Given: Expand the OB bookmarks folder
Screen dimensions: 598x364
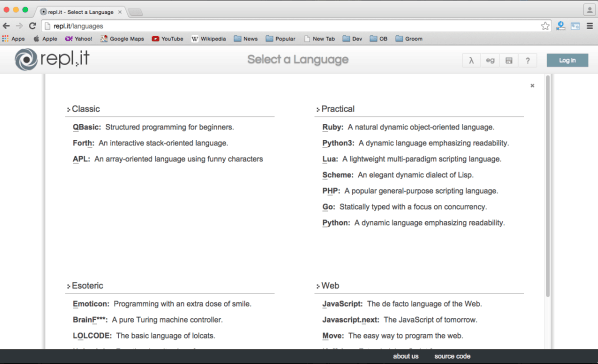Looking at the screenshot, I should [x=378, y=39].
